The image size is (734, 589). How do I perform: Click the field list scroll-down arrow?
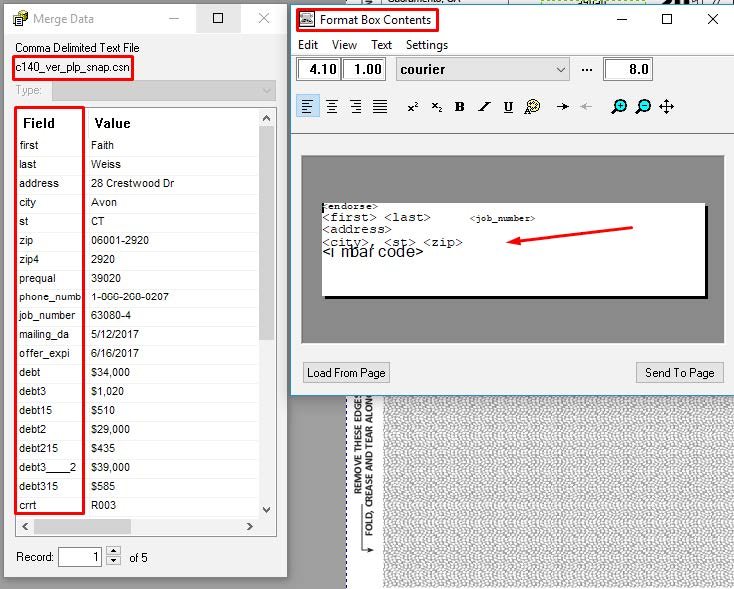[x=266, y=509]
